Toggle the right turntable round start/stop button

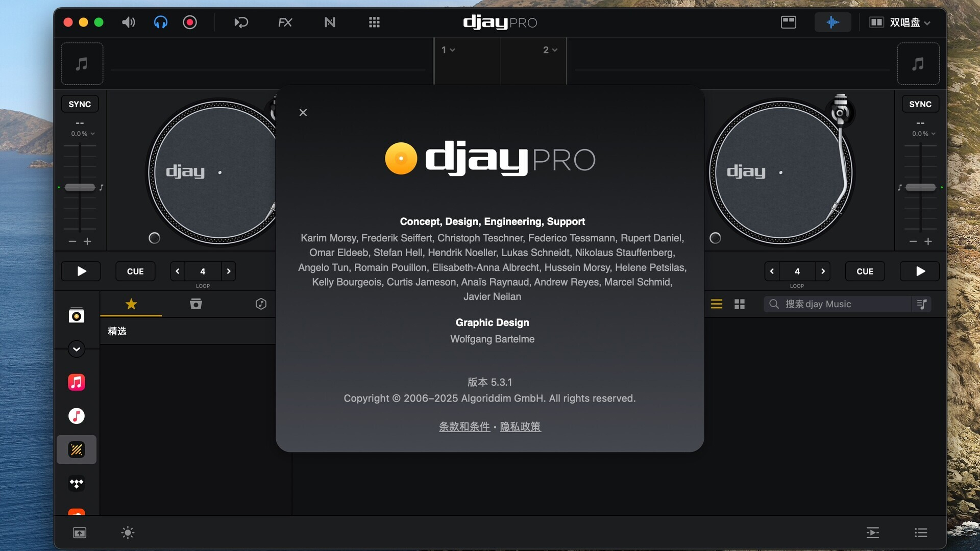tap(715, 238)
